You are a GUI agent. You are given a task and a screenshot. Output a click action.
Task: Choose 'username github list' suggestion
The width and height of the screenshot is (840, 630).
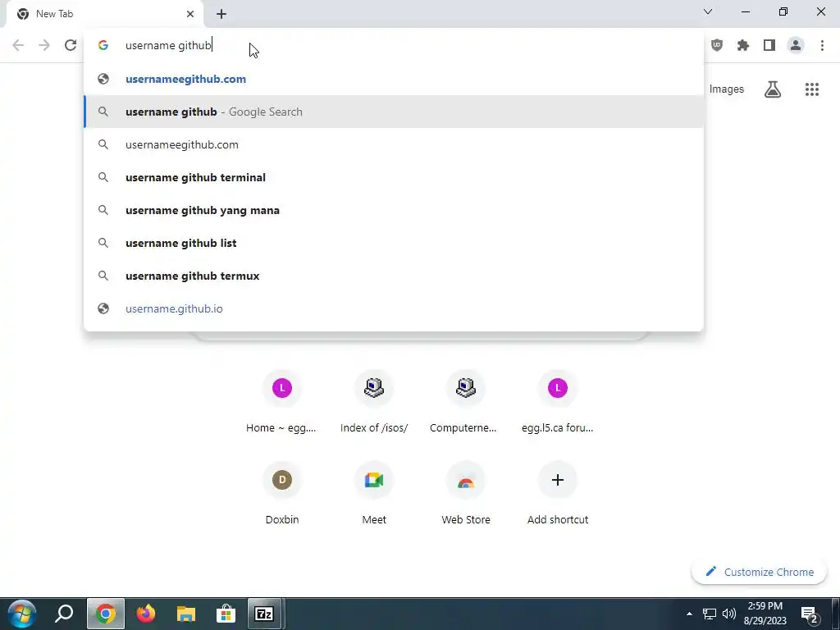point(394,243)
